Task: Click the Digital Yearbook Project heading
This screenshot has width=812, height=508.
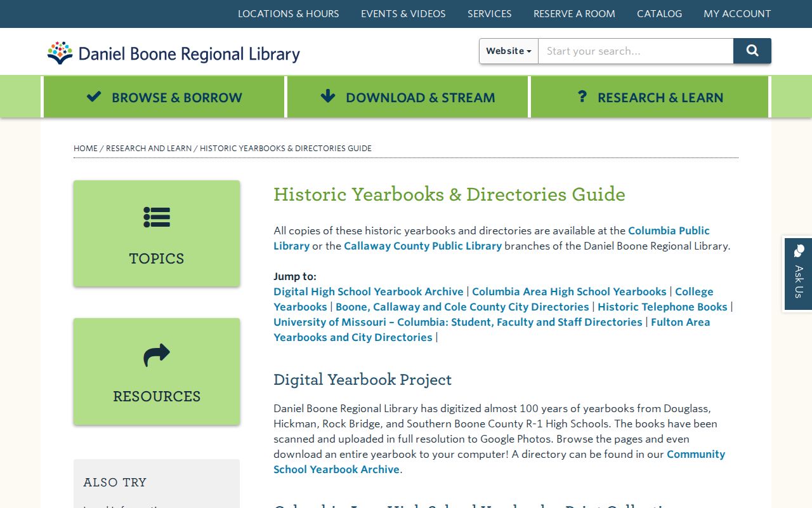Action: coord(363,380)
